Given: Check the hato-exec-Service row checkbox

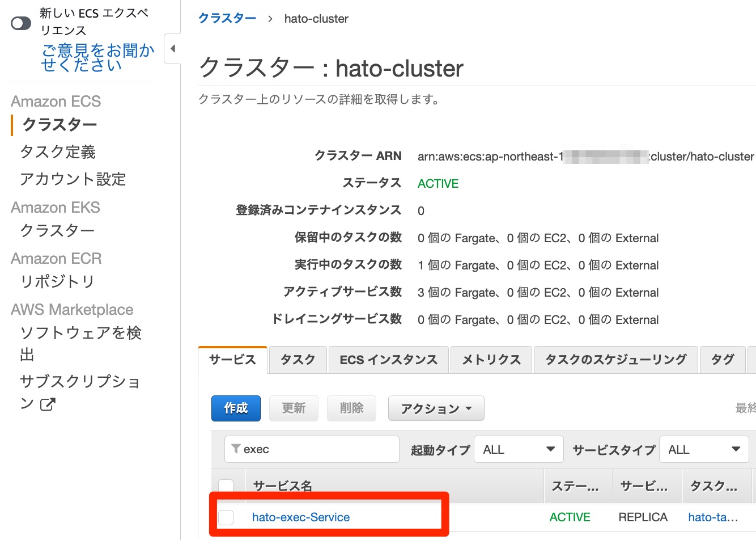Looking at the screenshot, I should click(226, 517).
